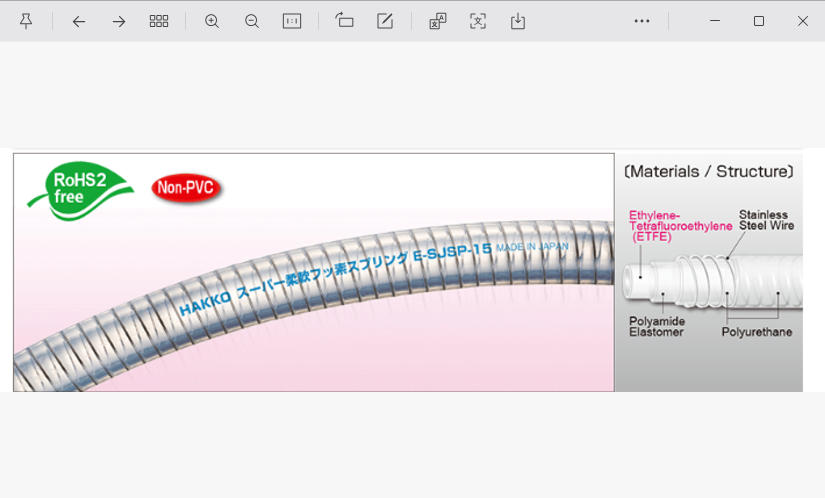Show image at actual 1:1 size
This screenshot has width=825, height=498.
point(292,21)
